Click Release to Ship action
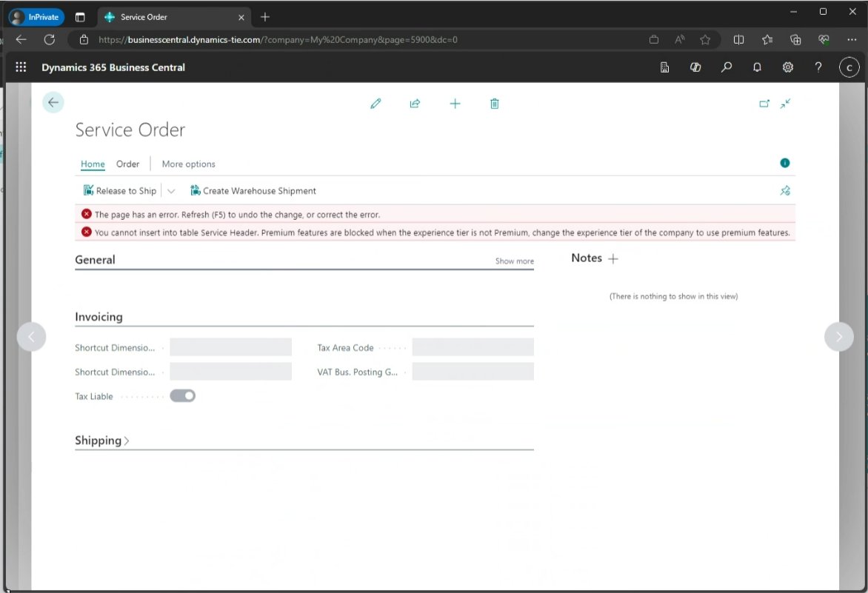 coord(120,191)
